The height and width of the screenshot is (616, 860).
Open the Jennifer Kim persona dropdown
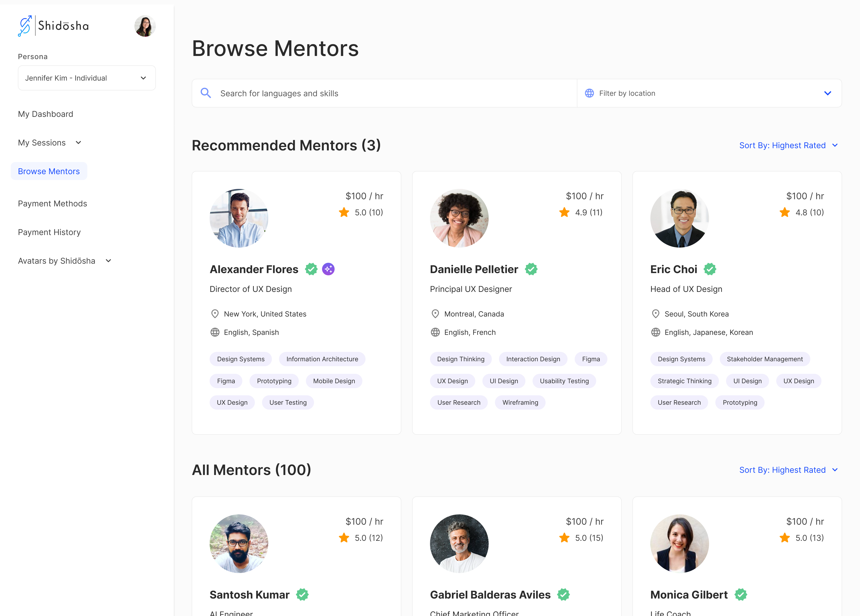pos(87,78)
